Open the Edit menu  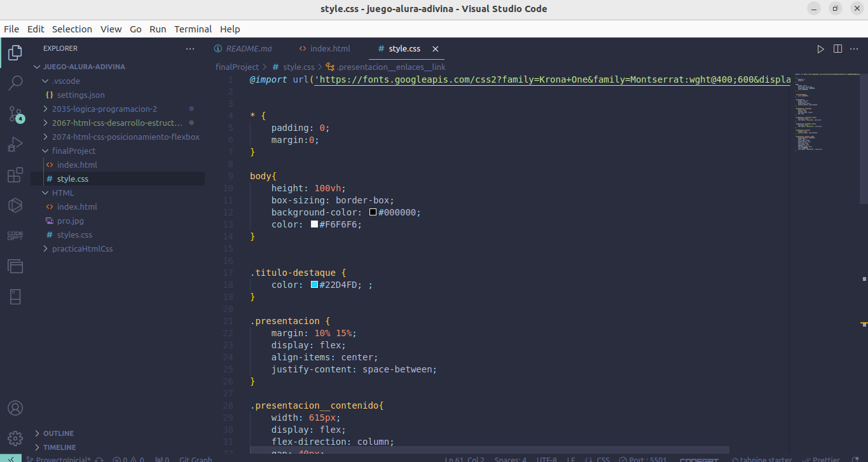tap(36, 29)
